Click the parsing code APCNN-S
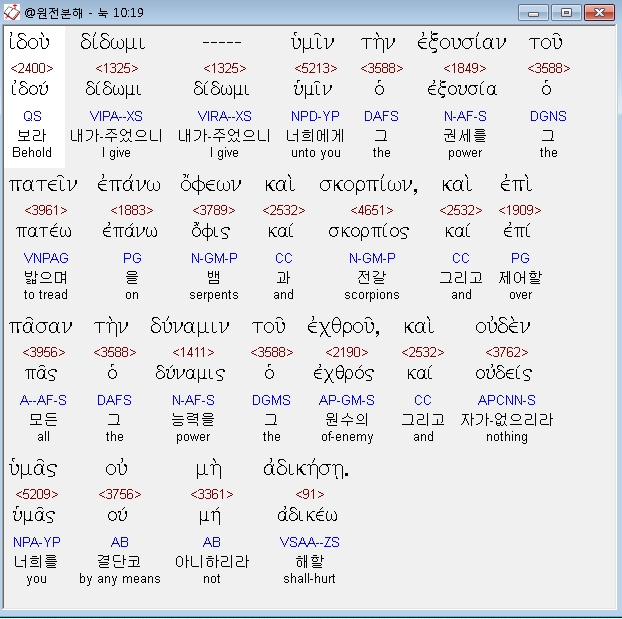 point(507,400)
